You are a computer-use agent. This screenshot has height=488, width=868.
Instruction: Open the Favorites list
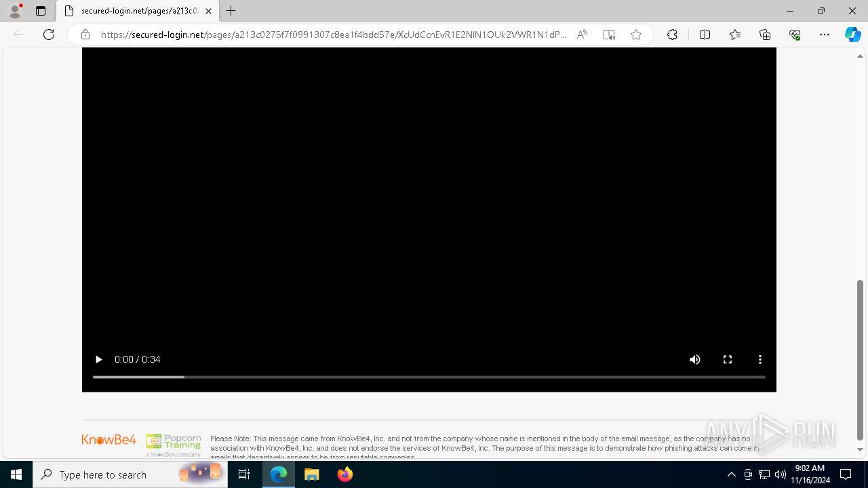pos(735,35)
